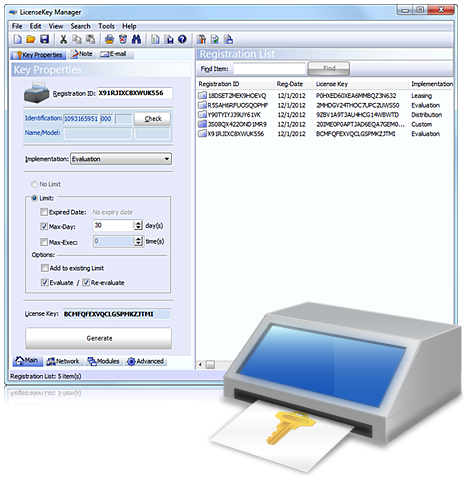Open the Search menu
This screenshot has width=464, height=478.
point(80,26)
